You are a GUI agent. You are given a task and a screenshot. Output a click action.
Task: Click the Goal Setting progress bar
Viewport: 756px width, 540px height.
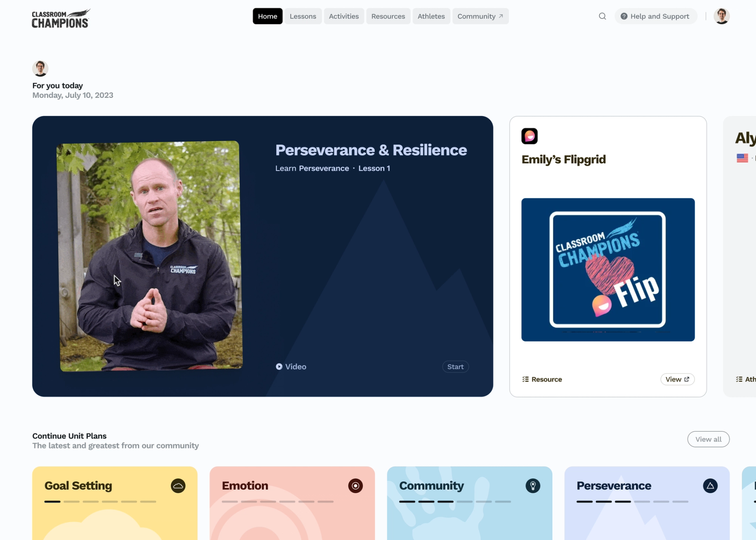click(x=100, y=502)
